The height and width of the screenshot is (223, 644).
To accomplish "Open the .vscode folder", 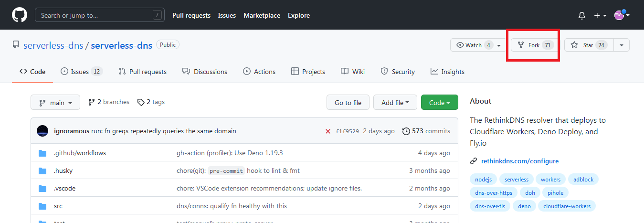I will (64, 188).
